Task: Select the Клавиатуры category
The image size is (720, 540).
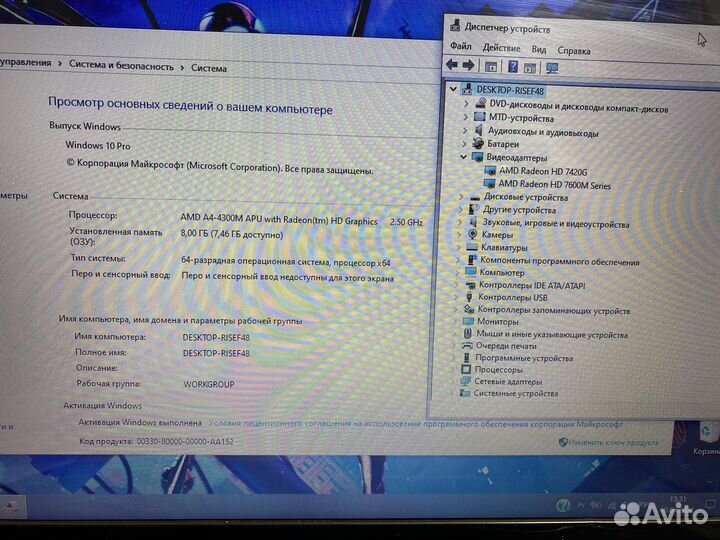Action: pyautogui.click(x=504, y=248)
